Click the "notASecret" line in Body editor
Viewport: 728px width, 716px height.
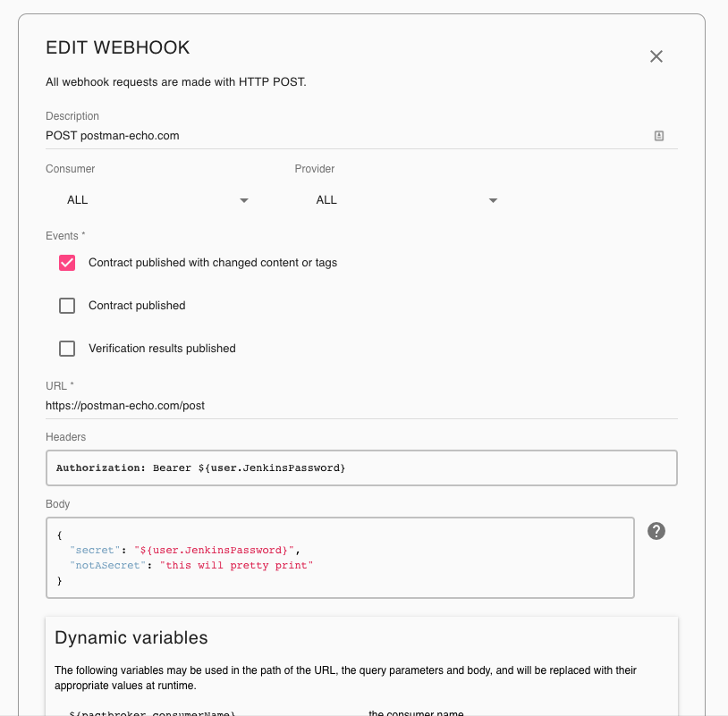point(191,565)
